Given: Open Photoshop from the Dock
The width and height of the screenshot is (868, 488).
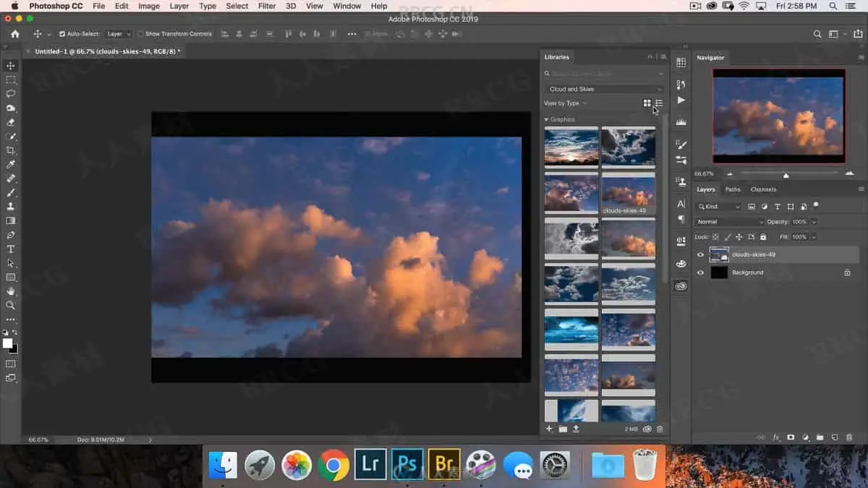Looking at the screenshot, I should point(407,465).
